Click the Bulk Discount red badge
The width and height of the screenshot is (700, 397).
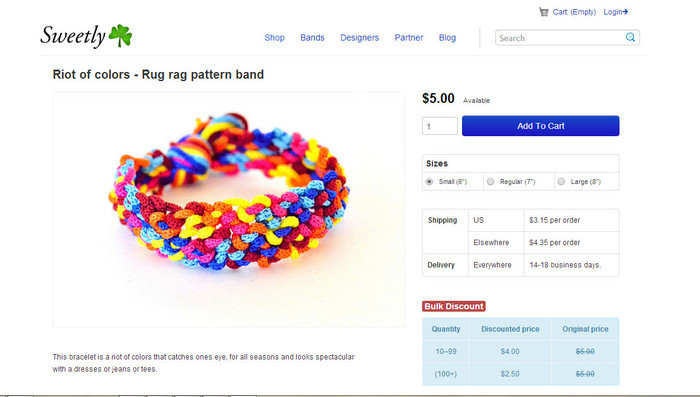[x=454, y=306]
